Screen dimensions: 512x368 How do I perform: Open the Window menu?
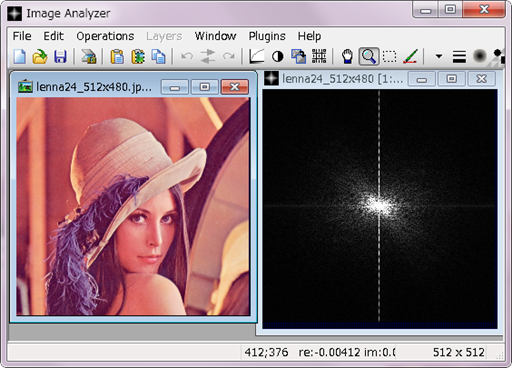coord(215,36)
